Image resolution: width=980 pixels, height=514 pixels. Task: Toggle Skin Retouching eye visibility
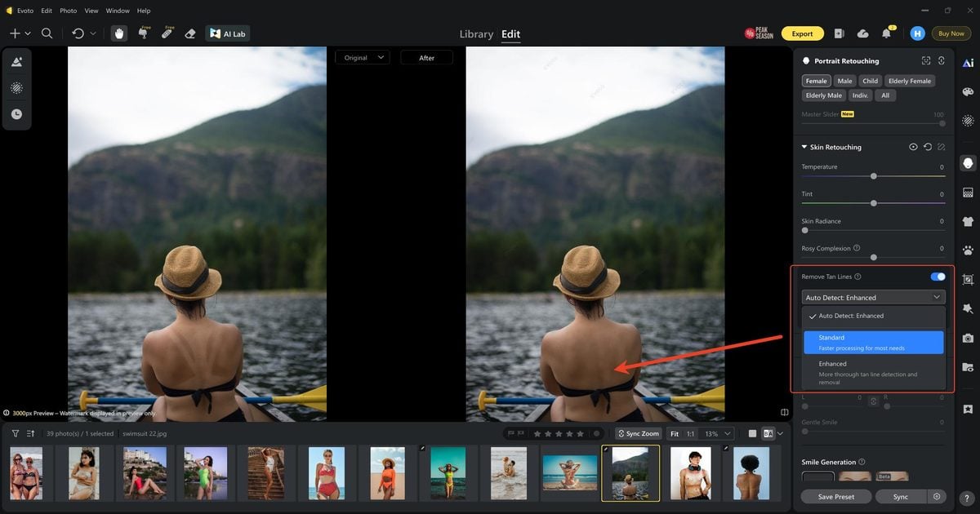[913, 147]
